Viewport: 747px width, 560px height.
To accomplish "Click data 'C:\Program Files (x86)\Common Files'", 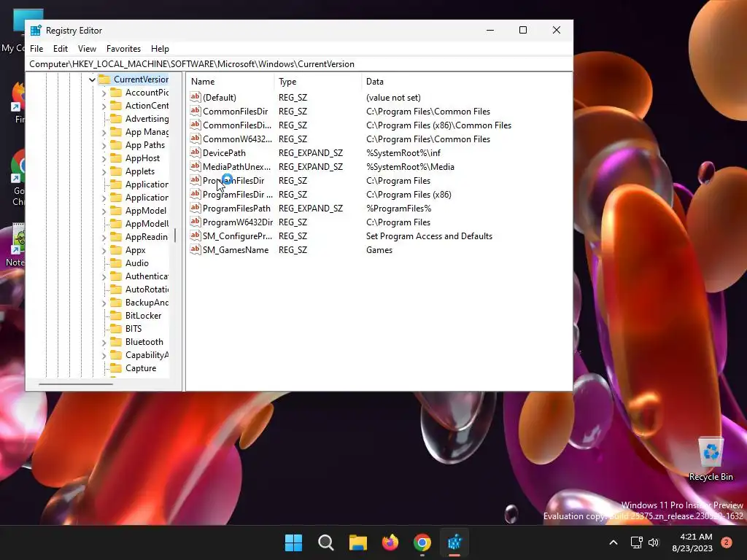I will pyautogui.click(x=438, y=125).
